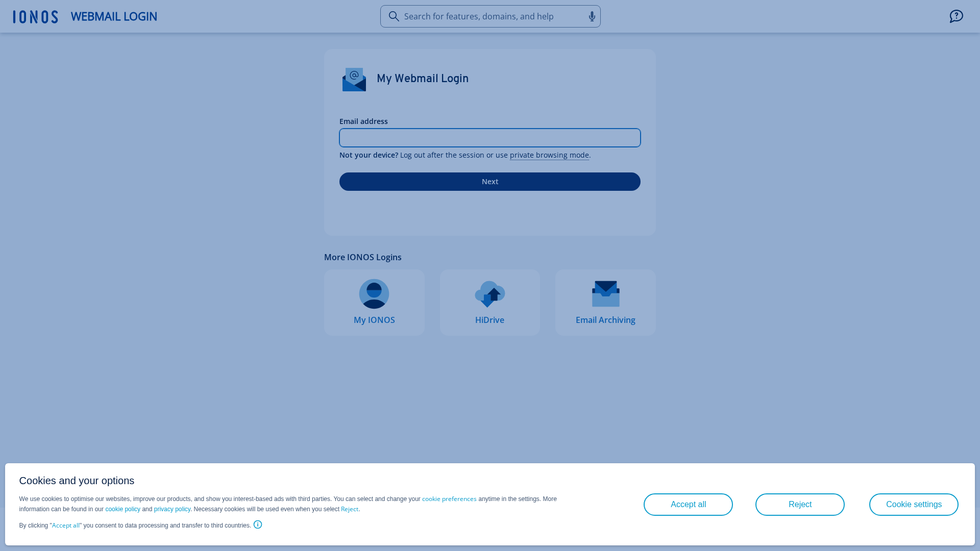Click the "More IONOS Logins" heading
This screenshot has height=551, width=980.
pyautogui.click(x=363, y=257)
